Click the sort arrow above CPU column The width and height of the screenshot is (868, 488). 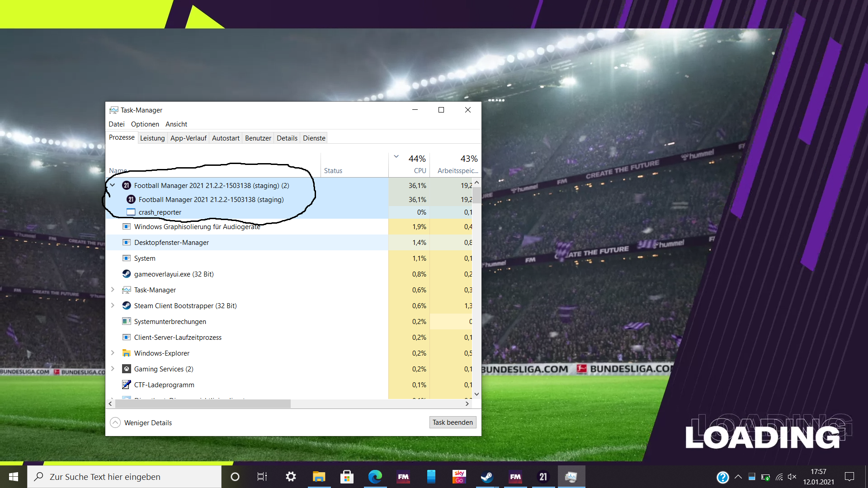coord(396,157)
